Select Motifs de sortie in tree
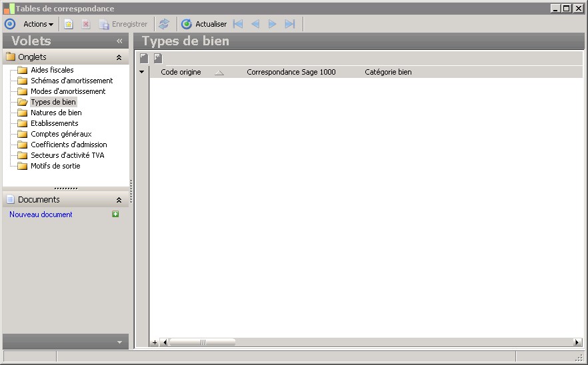The image size is (588, 365). (x=55, y=166)
